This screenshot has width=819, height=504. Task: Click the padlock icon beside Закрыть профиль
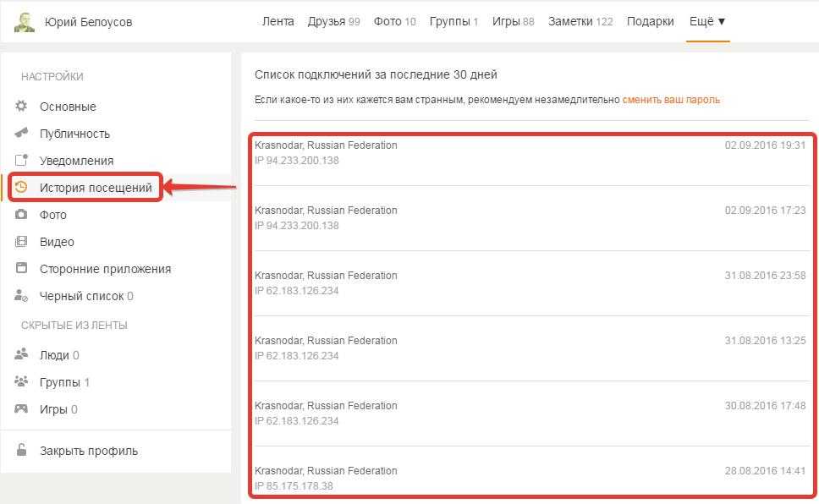pos(21,450)
